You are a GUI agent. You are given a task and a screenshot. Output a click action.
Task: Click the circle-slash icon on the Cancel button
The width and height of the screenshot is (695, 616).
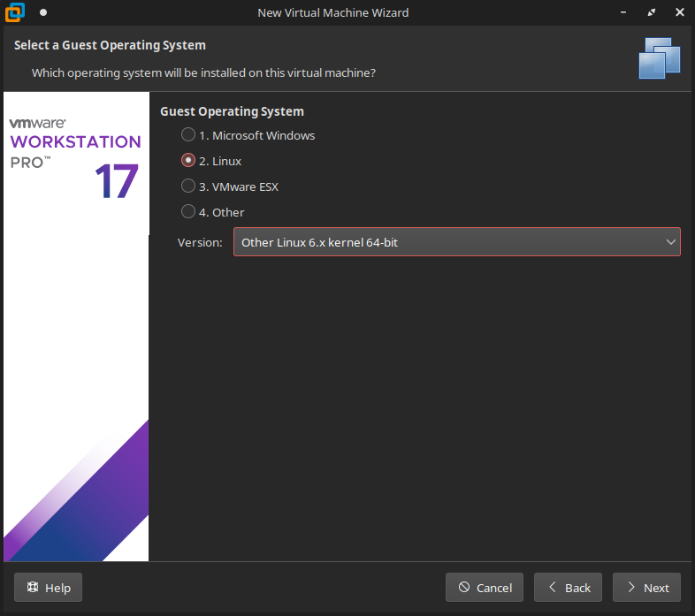pyautogui.click(x=464, y=588)
